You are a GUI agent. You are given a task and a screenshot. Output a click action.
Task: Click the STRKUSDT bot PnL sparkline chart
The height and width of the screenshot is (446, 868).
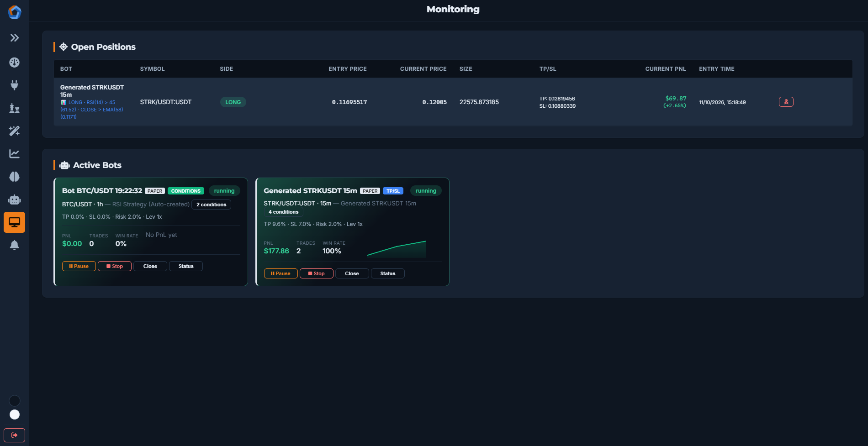397,249
